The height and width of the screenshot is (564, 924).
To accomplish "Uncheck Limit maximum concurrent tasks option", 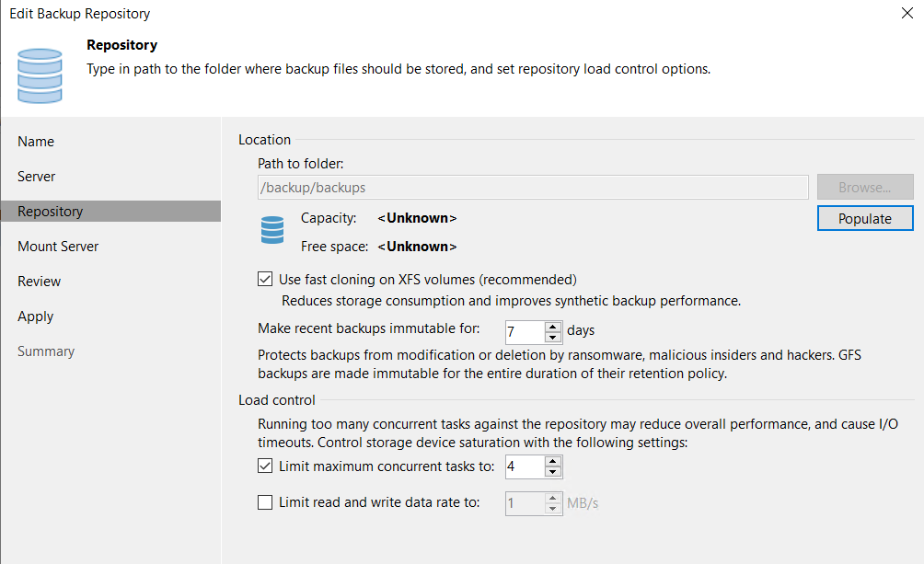I will pyautogui.click(x=265, y=466).
